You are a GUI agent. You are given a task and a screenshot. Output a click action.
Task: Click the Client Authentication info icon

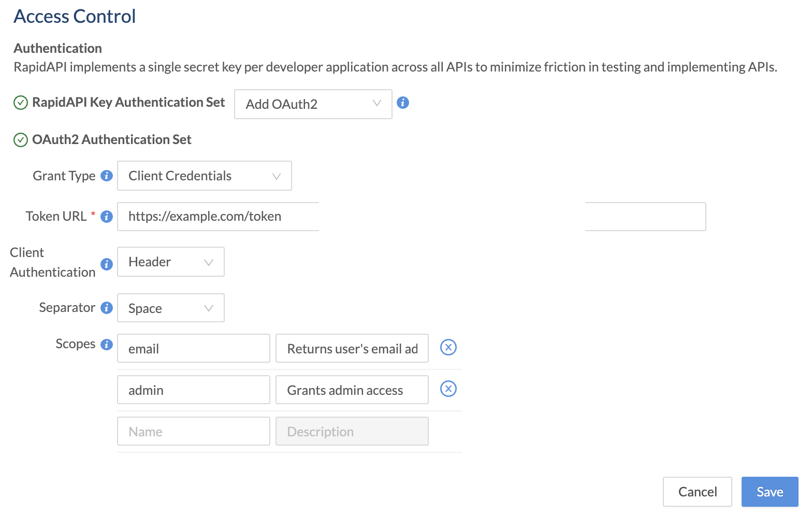[x=107, y=264]
